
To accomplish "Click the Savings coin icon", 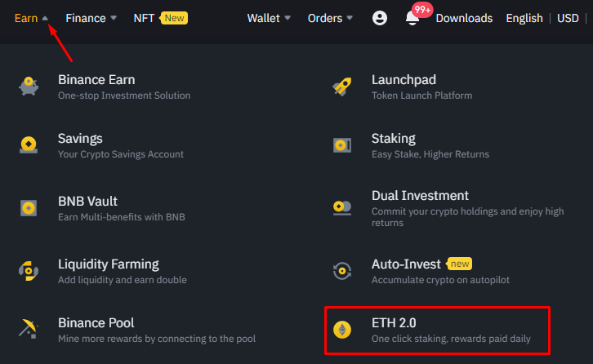I will (29, 145).
